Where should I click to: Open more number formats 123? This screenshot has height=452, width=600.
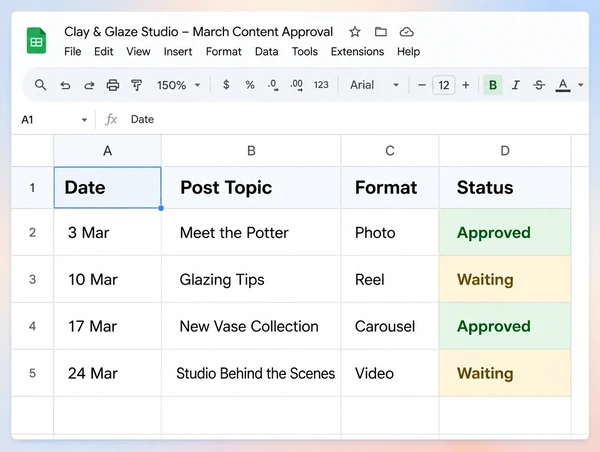click(x=321, y=85)
